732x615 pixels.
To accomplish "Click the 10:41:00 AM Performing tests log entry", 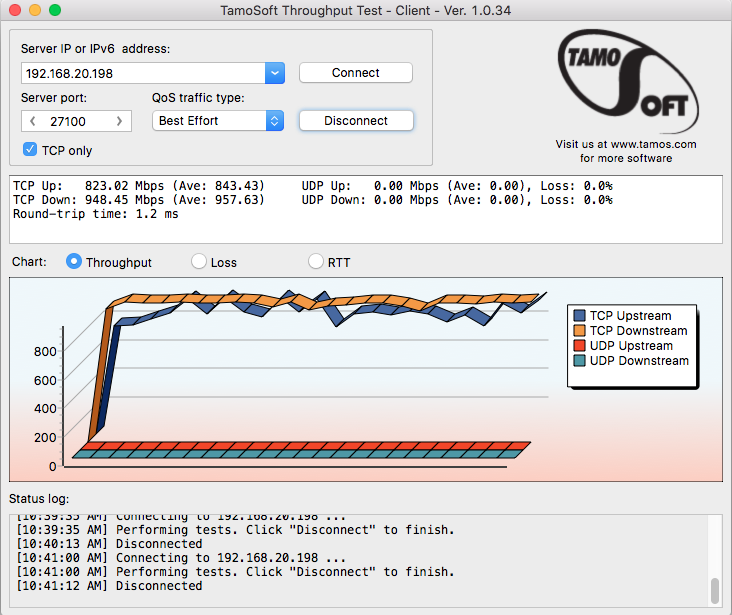I will click(x=235, y=572).
